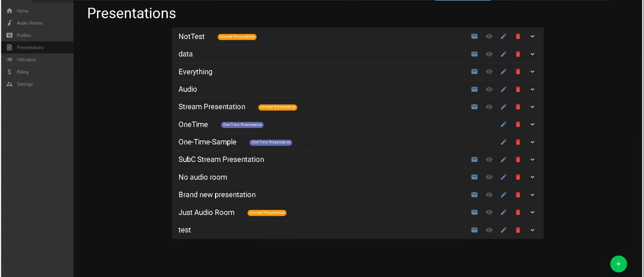This screenshot has width=644, height=277.
Task: Click the eye icon for No audio room
Action: [x=489, y=177]
